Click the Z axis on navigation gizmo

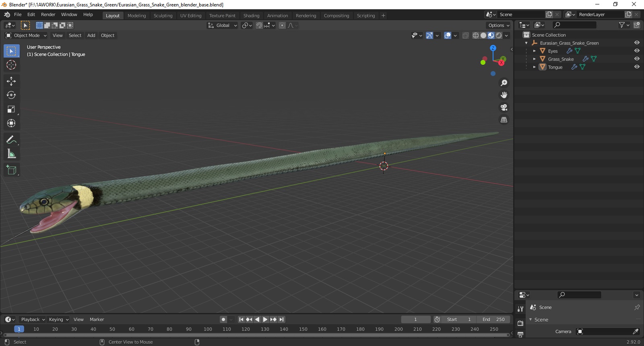tap(493, 48)
